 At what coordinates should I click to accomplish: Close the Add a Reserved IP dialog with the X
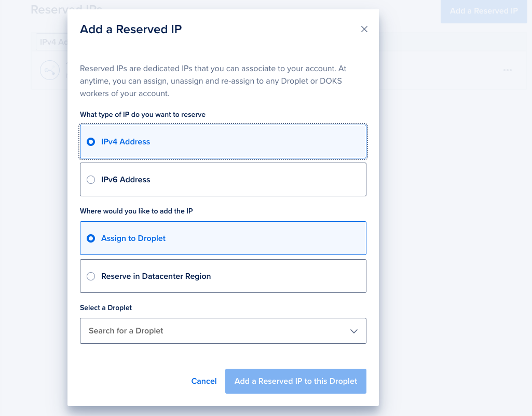point(364,29)
